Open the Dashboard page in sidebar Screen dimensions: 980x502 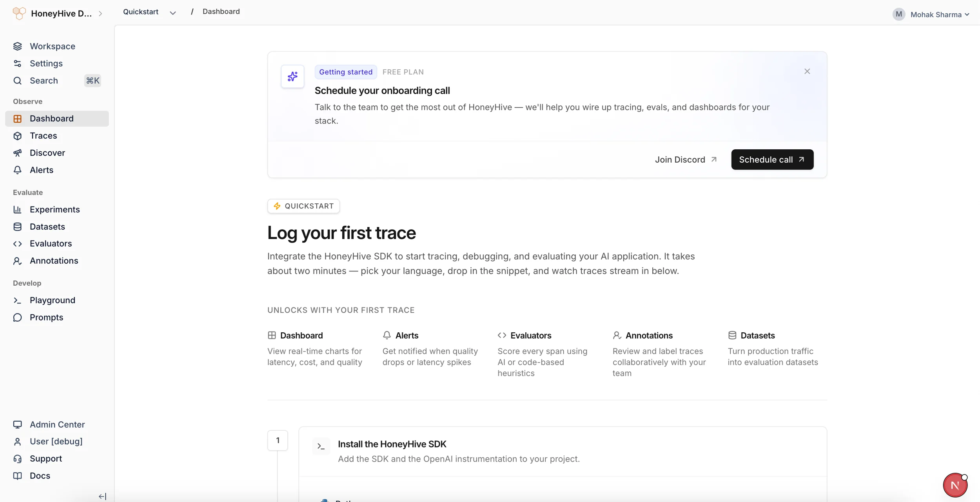tap(57, 119)
